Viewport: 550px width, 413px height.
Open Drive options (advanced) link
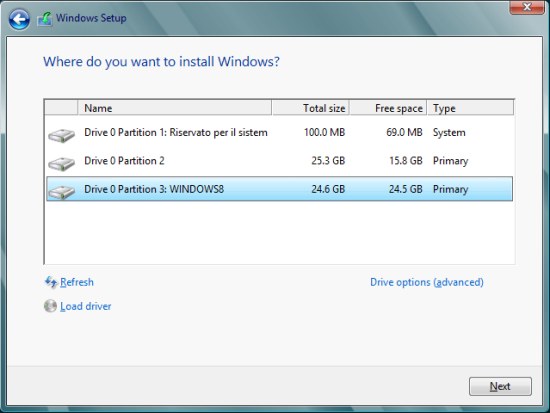tap(427, 282)
